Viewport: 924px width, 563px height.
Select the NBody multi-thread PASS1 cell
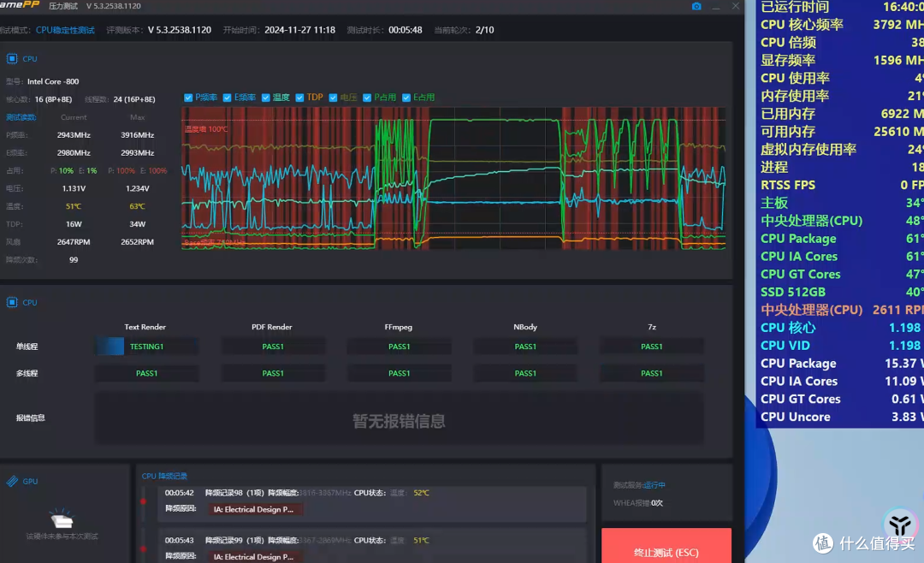tap(525, 373)
